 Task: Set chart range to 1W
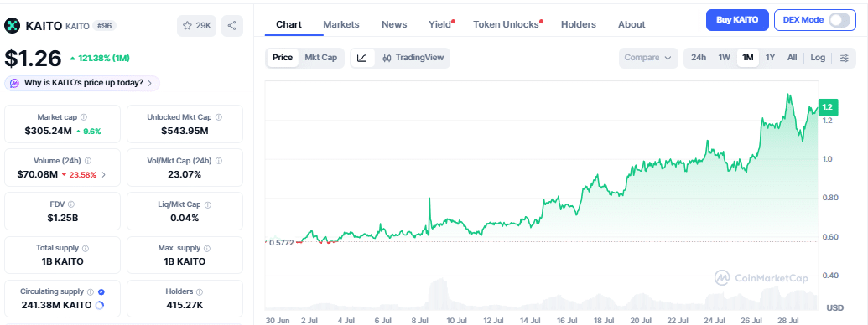(725, 58)
